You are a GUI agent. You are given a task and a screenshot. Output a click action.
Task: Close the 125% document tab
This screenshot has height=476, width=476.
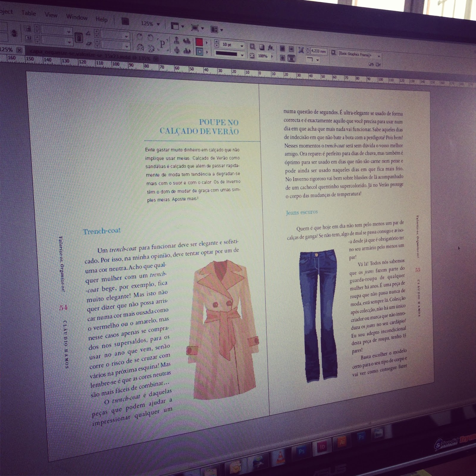coord(19,50)
